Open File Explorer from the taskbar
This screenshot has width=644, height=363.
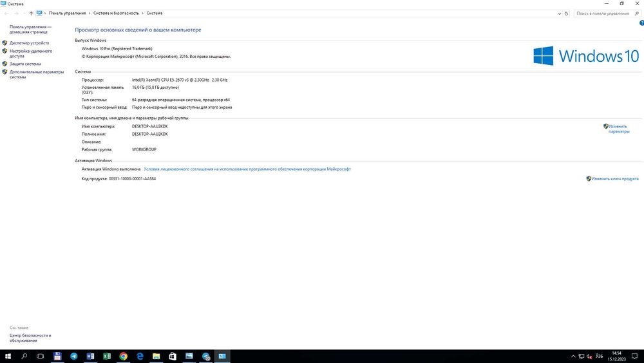point(156,357)
